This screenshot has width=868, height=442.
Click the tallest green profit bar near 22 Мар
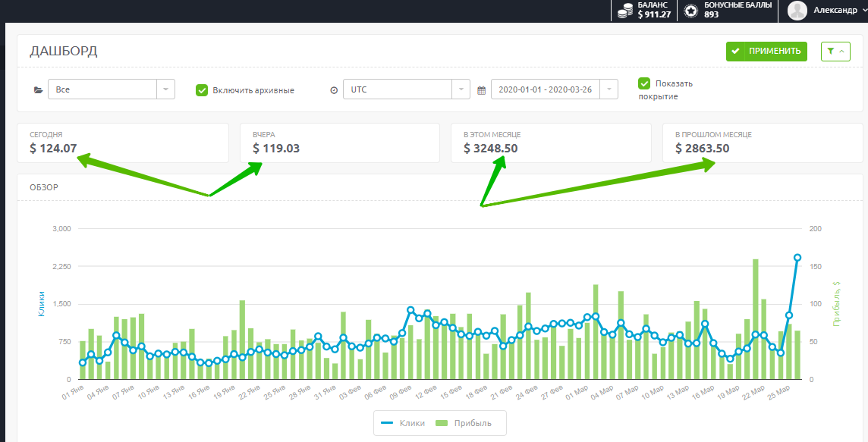point(755,319)
